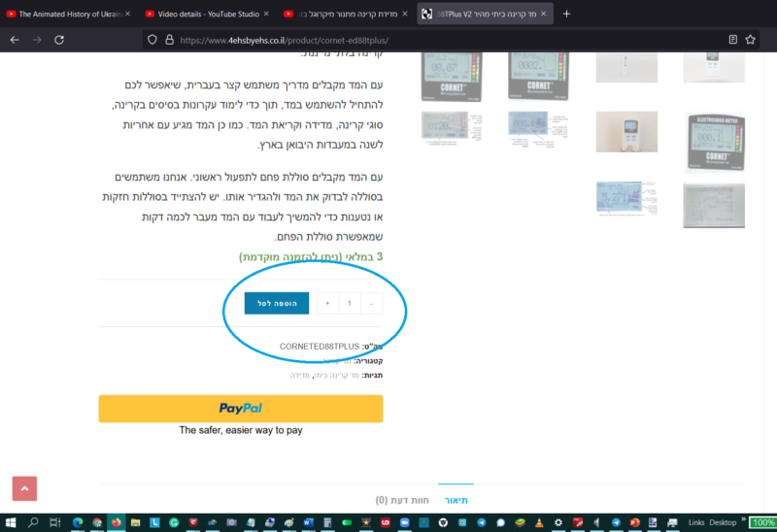The width and height of the screenshot is (777, 532).
Task: Open the grey LCD screen thumbnail
Action: point(714,205)
